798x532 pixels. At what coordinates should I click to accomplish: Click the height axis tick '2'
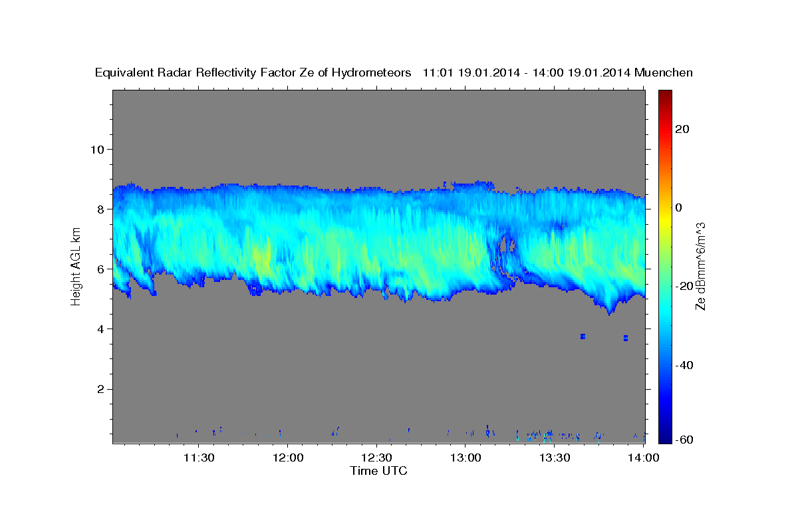[x=100, y=389]
